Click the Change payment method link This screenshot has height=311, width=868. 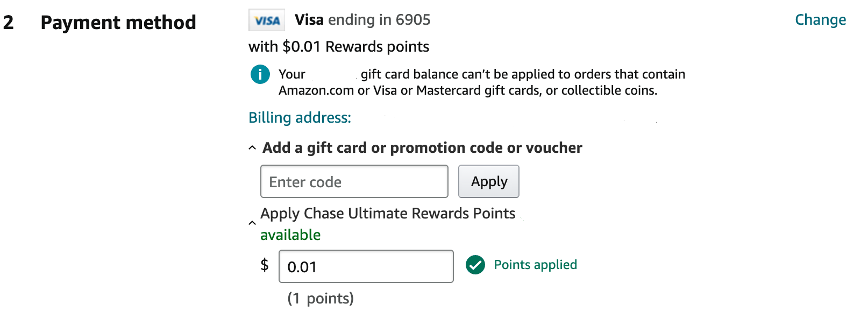820,20
